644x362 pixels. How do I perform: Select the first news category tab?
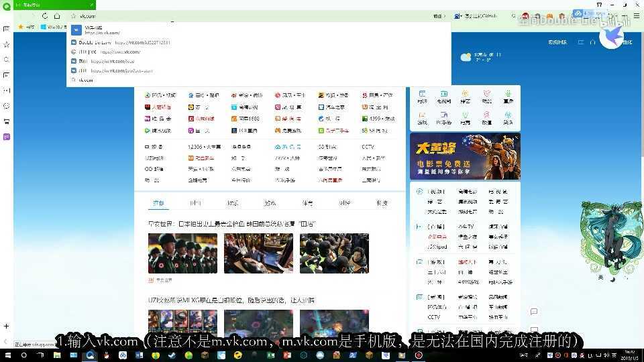point(158,203)
